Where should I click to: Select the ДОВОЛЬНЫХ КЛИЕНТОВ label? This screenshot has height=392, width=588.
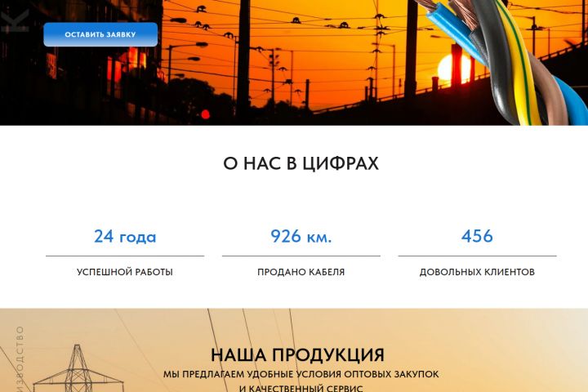pos(477,272)
